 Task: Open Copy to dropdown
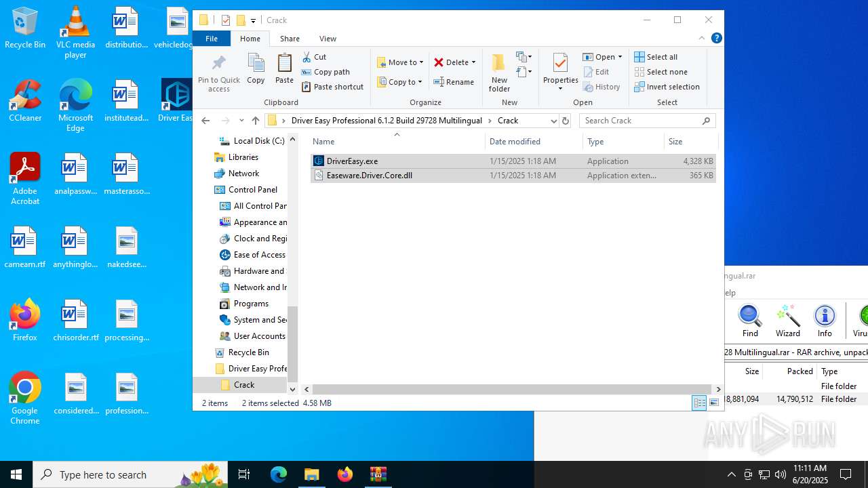400,82
